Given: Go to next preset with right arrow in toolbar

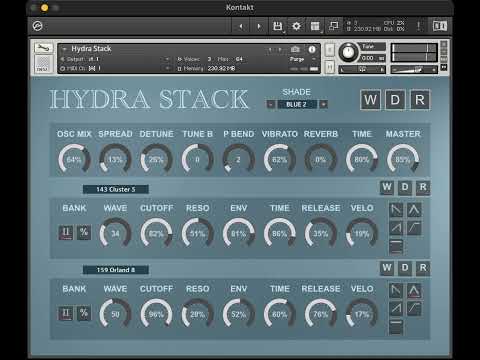Looking at the screenshot, I should click(x=259, y=26).
